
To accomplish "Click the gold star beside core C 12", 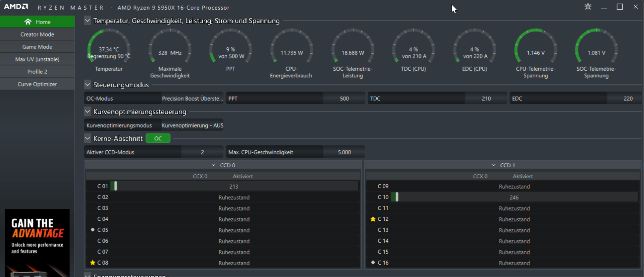I will (373, 219).
